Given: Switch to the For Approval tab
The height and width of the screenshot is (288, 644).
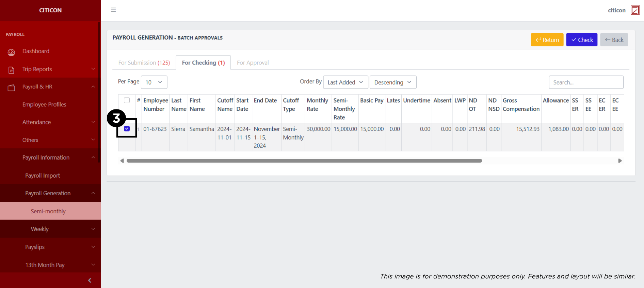Looking at the screenshot, I should pos(253,63).
